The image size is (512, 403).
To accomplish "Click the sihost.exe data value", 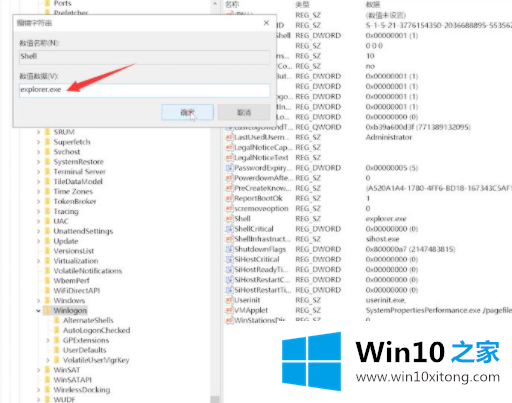I will click(382, 239).
